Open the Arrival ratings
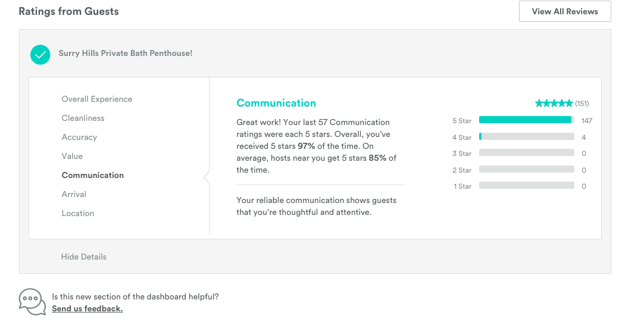Image resolution: width=644 pixels, height=328 pixels. 74,194
